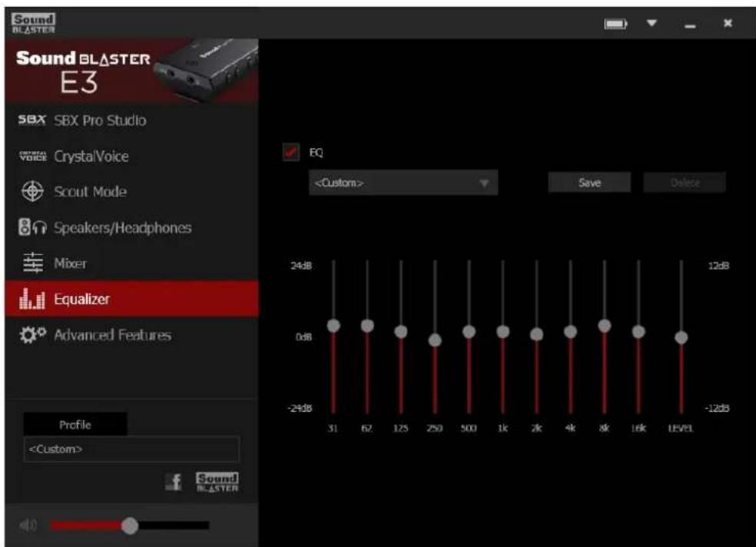The height and width of the screenshot is (547, 756).
Task: Click the Mixer sliders icon
Action: (x=33, y=263)
